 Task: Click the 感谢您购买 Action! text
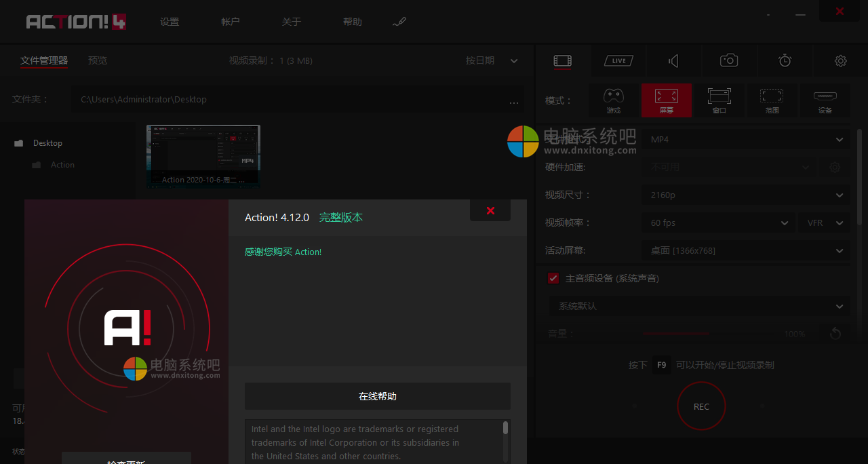point(283,252)
